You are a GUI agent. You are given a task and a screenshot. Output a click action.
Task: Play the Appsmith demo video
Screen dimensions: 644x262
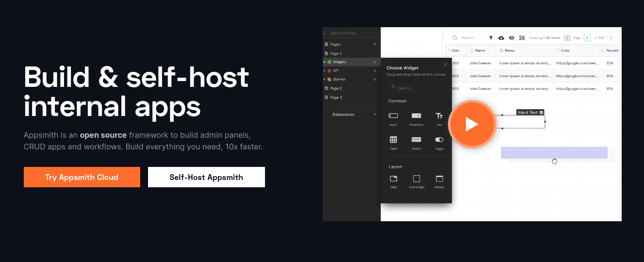click(472, 124)
